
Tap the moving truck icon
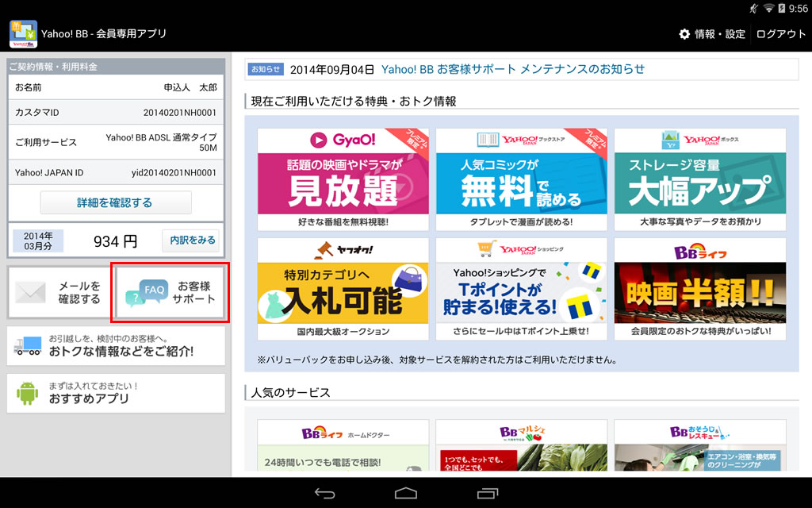28,345
